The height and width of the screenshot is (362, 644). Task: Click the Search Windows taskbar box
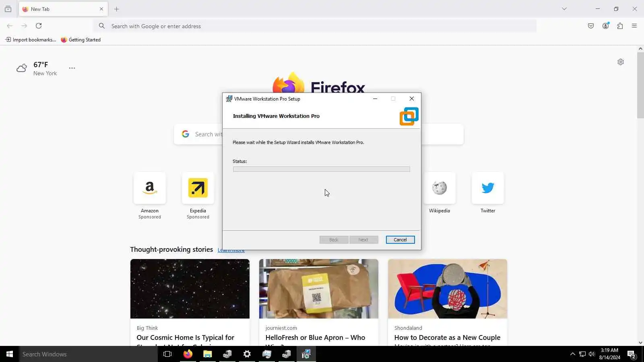(89, 354)
